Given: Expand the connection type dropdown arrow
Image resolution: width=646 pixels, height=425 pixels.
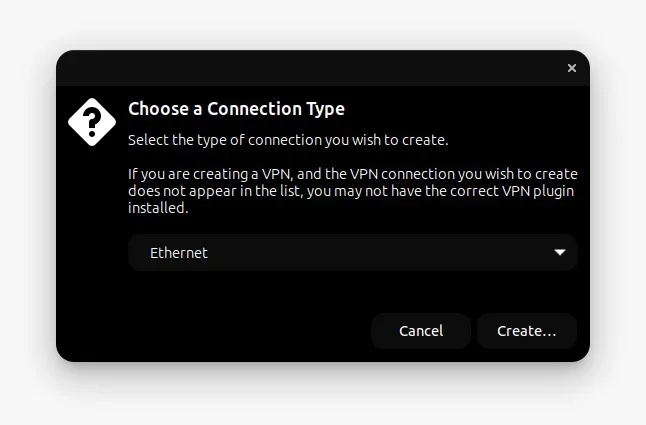Looking at the screenshot, I should tap(559, 252).
